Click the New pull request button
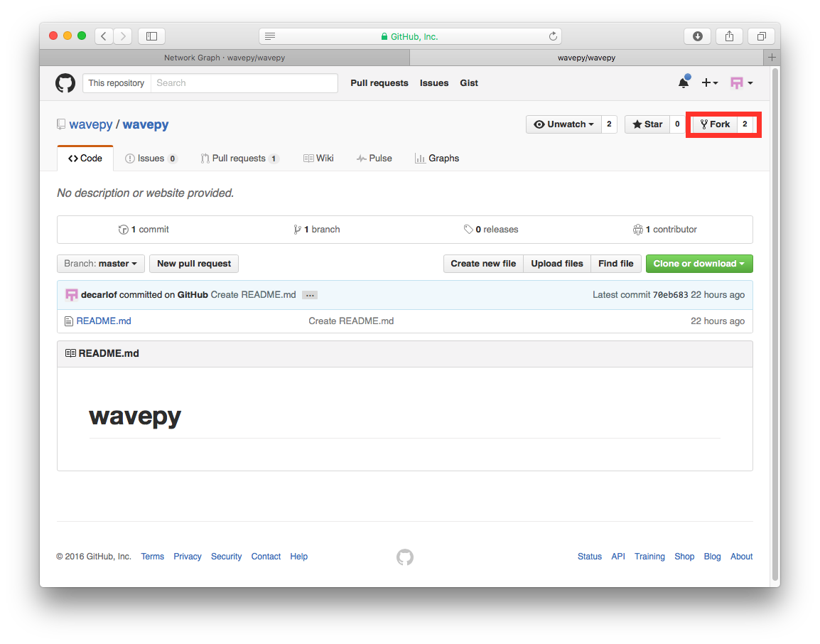This screenshot has height=644, width=820. 194,264
